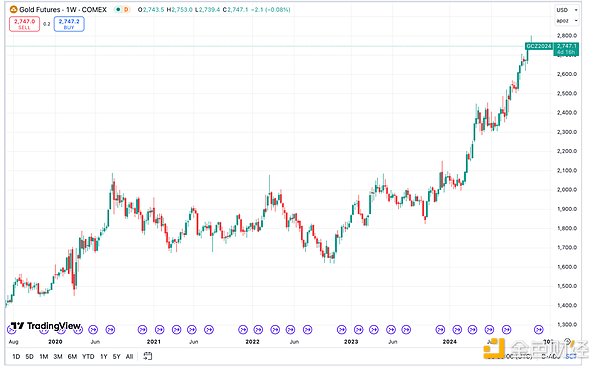Select the 5Y time range
600x370 pixels.
pyautogui.click(x=117, y=357)
